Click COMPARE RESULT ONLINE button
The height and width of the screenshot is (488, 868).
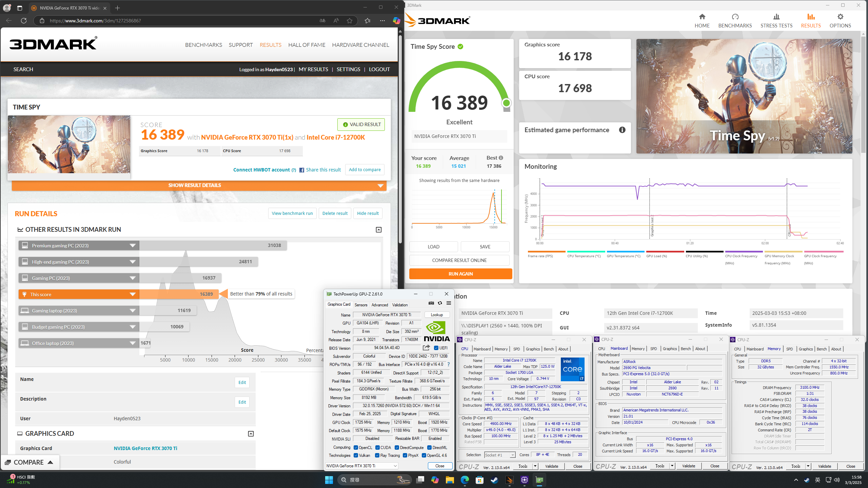pyautogui.click(x=459, y=260)
